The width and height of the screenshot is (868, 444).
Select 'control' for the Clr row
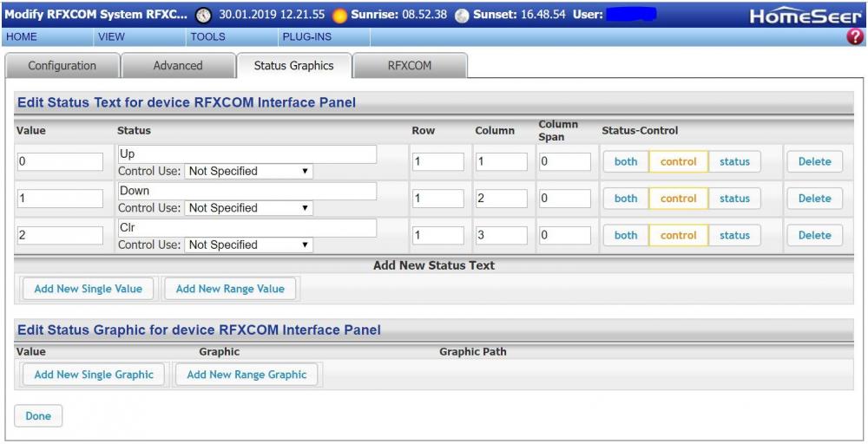click(679, 235)
